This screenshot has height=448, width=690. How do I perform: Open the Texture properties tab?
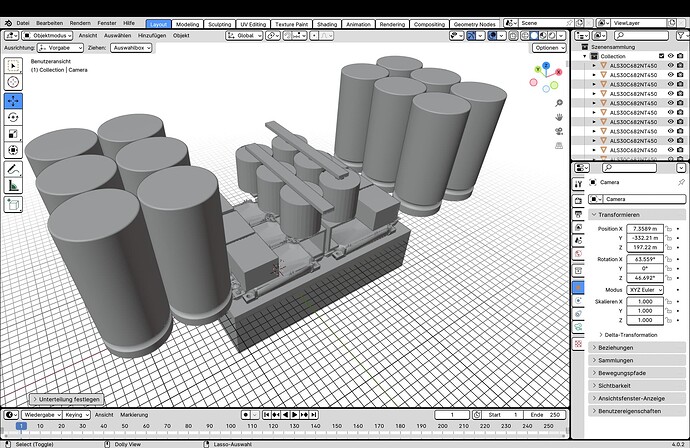579,344
